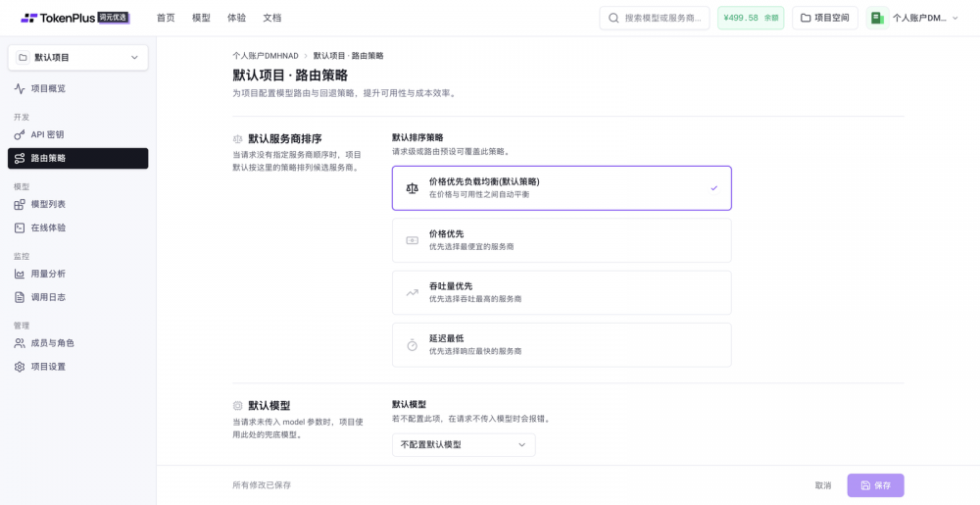Open the 不配置默认模型 dropdown
This screenshot has width=980, height=505.
[x=464, y=445]
